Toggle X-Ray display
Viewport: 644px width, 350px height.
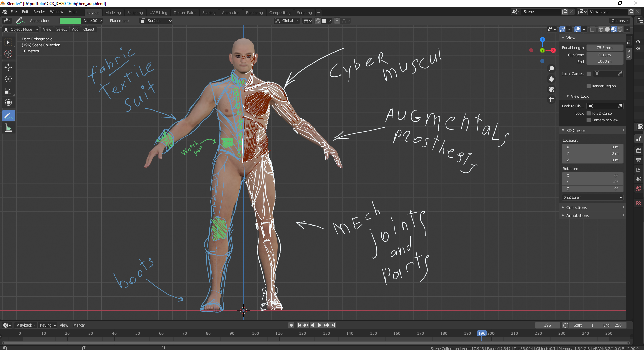pyautogui.click(x=592, y=29)
